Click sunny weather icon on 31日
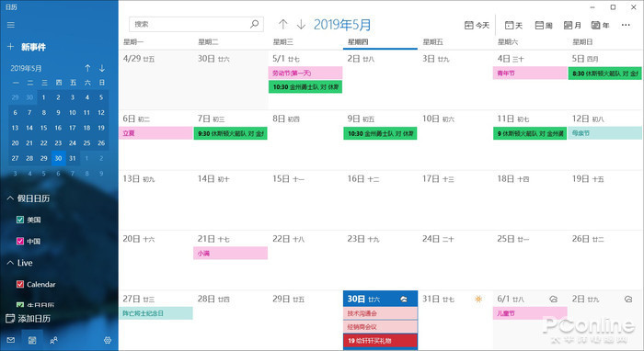 pos(478,299)
